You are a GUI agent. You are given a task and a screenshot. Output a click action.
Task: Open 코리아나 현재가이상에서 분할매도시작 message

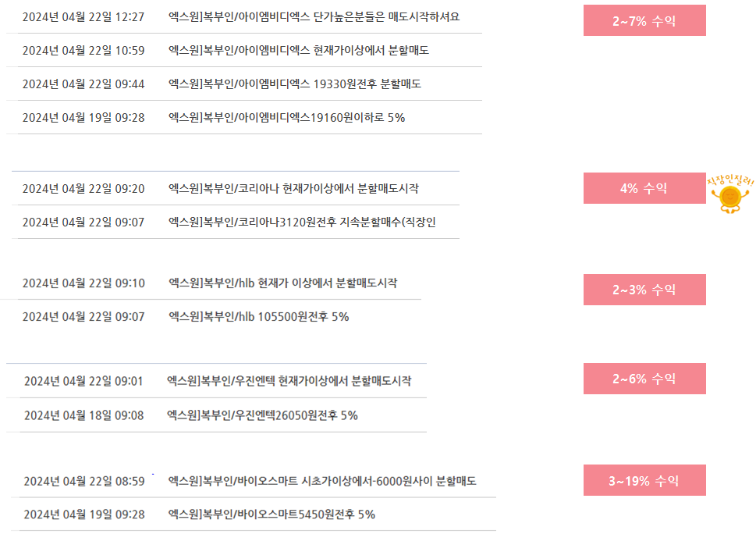tap(293, 189)
